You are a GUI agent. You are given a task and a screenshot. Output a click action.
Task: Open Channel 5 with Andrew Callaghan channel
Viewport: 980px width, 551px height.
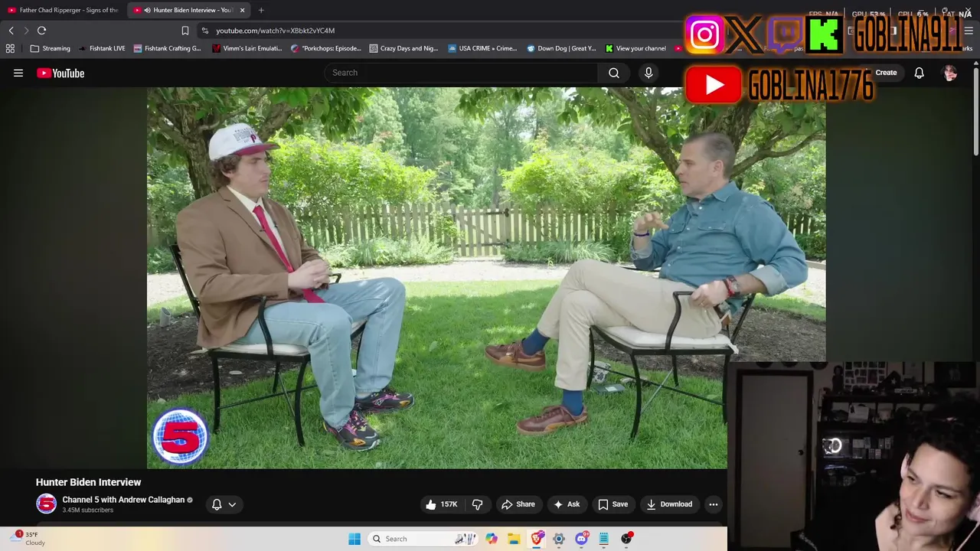(123, 500)
